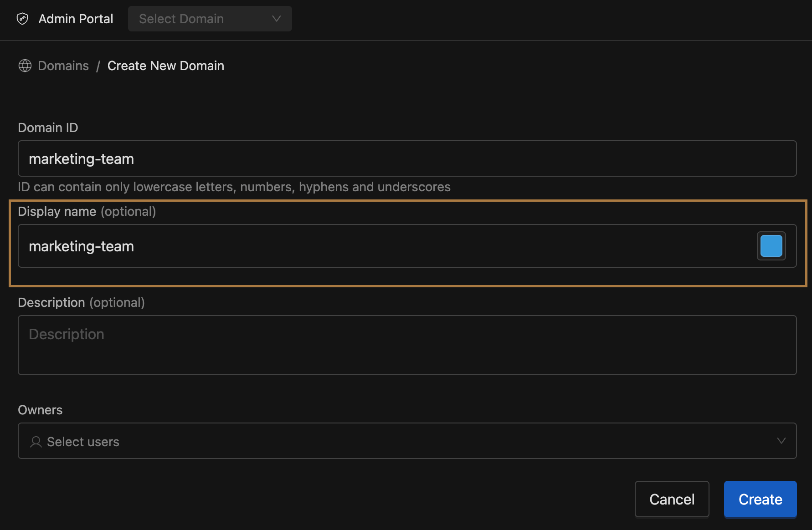The image size is (812, 530).
Task: Click the Display name (optional) label
Action: coord(87,211)
